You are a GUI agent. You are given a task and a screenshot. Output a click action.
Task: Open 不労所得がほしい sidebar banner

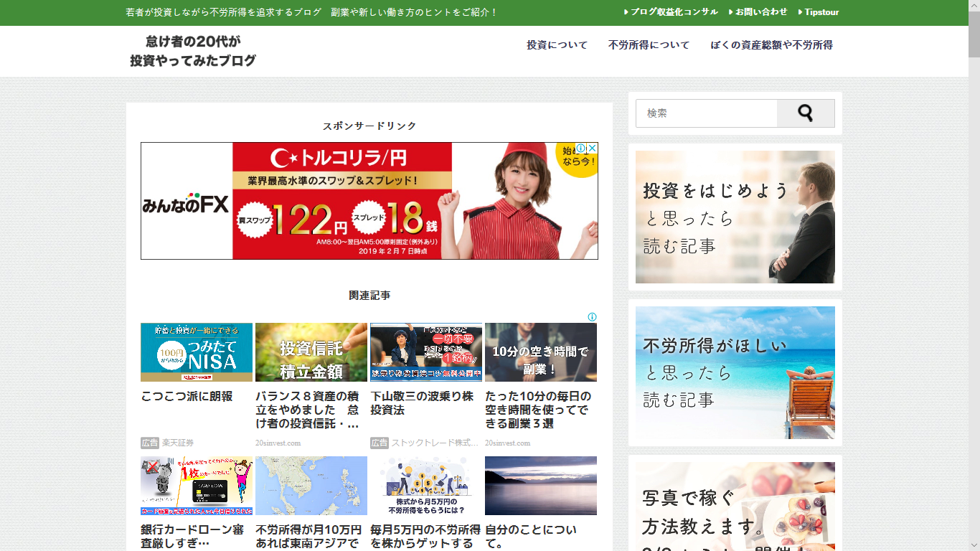735,372
